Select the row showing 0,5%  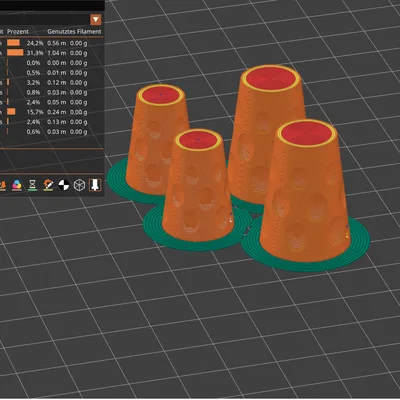click(52, 73)
